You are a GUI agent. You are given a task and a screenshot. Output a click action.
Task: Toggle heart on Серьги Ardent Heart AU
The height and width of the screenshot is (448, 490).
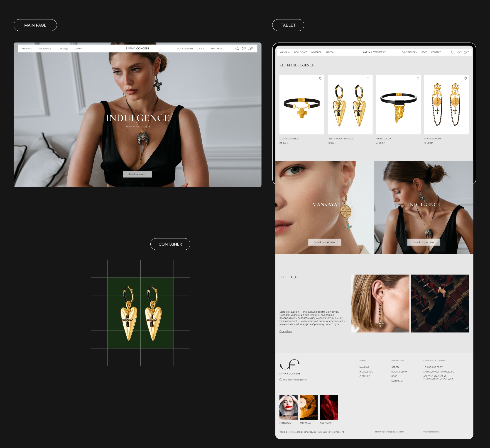369,78
